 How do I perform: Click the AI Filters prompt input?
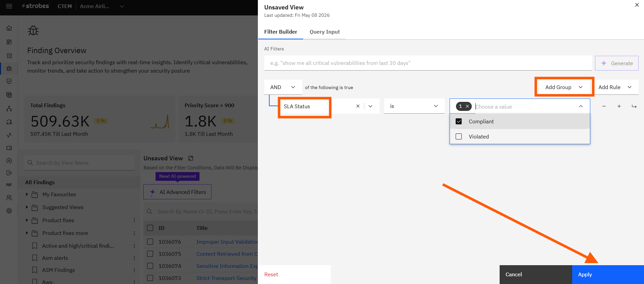(428, 63)
